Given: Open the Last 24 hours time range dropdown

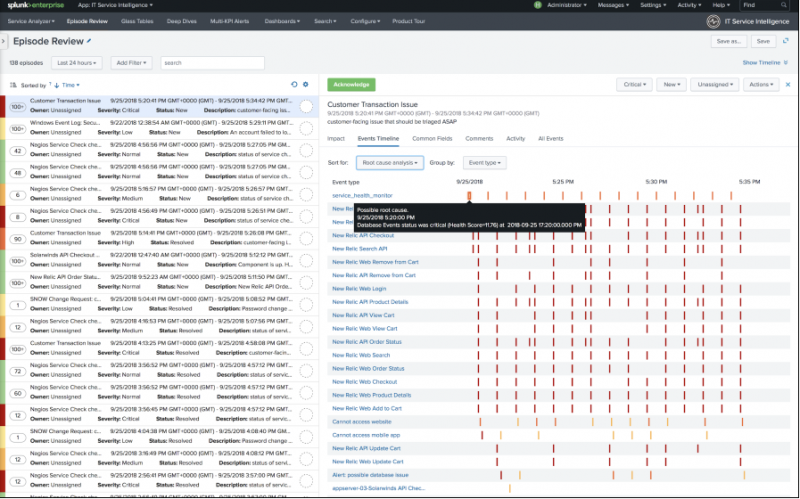Looking at the screenshot, I should coord(77,63).
